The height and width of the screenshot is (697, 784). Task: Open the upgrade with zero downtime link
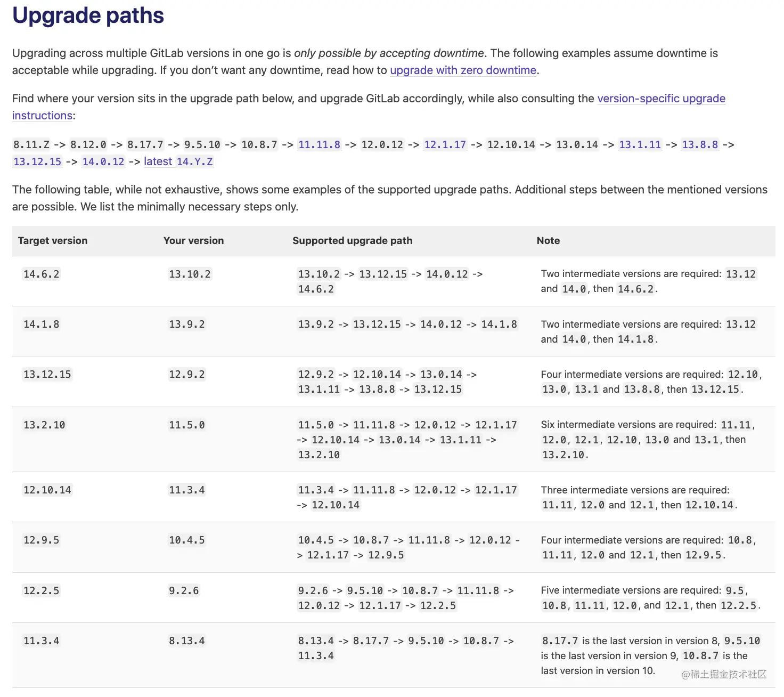click(463, 70)
